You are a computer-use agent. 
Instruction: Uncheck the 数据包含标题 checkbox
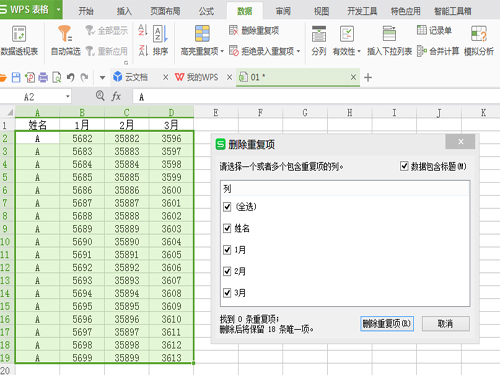404,166
